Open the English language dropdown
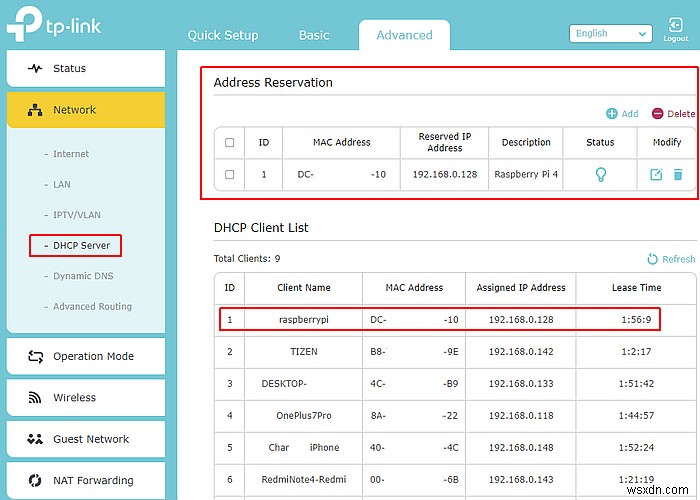The image size is (700, 500). [610, 33]
